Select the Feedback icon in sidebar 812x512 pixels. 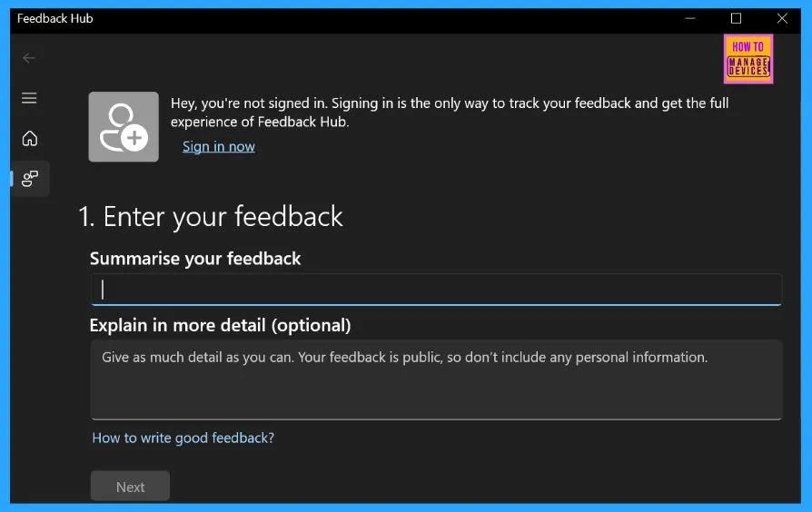tap(30, 179)
